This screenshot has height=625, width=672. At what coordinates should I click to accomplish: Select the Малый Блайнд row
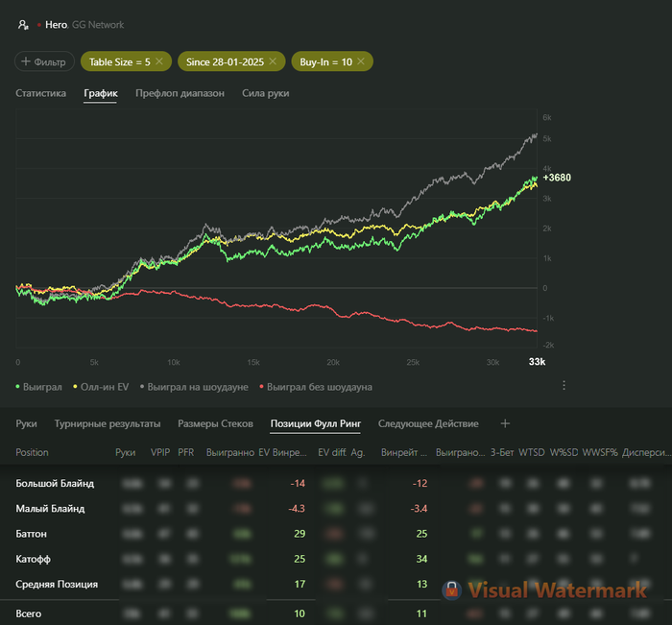(x=336, y=509)
